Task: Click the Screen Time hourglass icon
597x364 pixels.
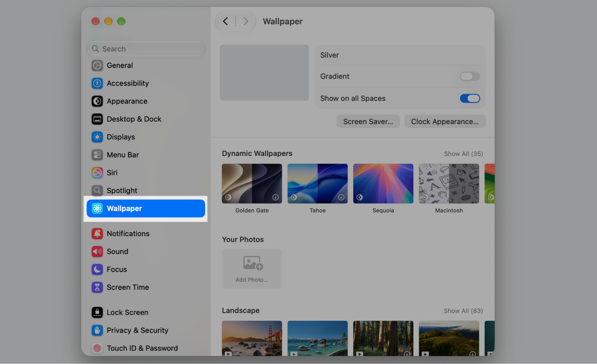Action: 97,288
